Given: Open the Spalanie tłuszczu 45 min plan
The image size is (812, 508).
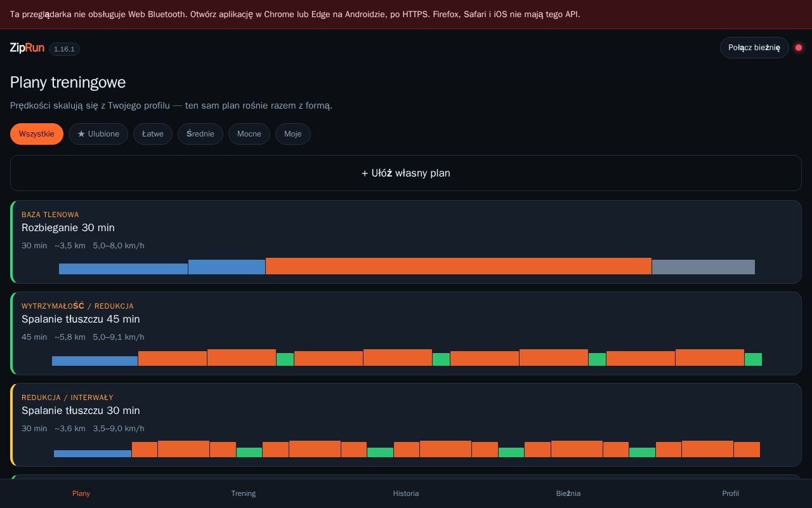Looking at the screenshot, I should (406, 333).
